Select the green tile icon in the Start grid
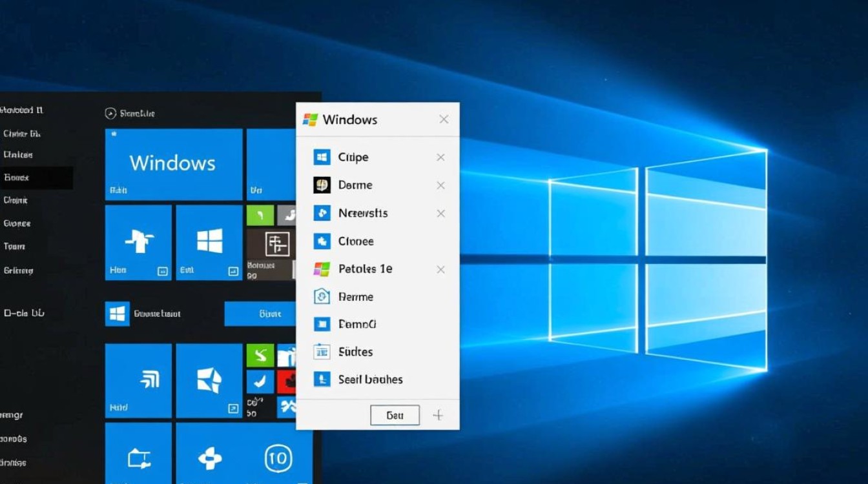The image size is (868, 484). (260, 214)
